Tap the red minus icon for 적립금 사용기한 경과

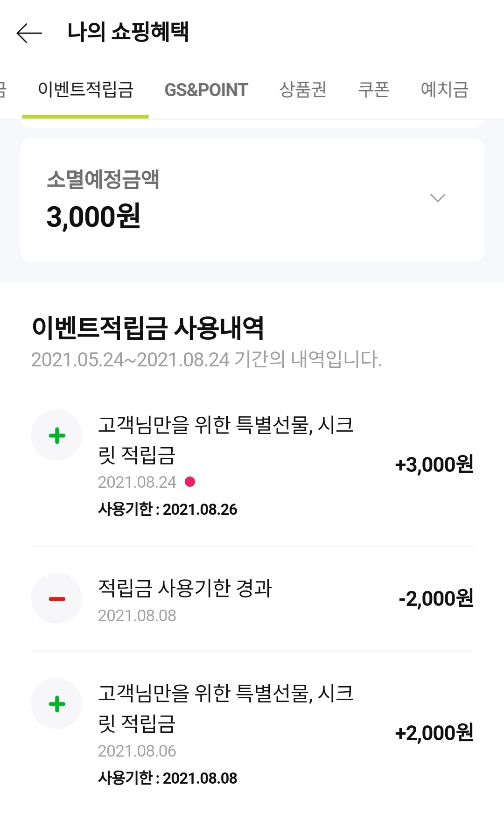[56, 598]
